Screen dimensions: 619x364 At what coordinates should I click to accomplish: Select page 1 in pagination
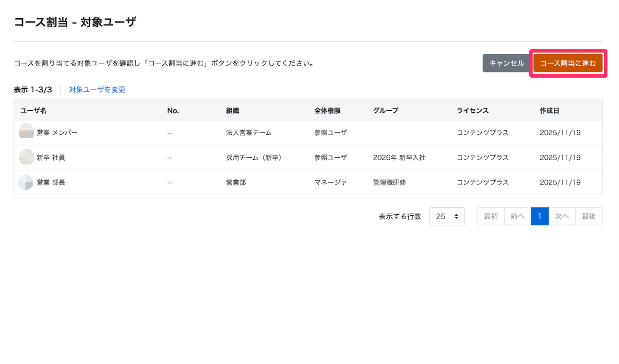pyautogui.click(x=539, y=216)
